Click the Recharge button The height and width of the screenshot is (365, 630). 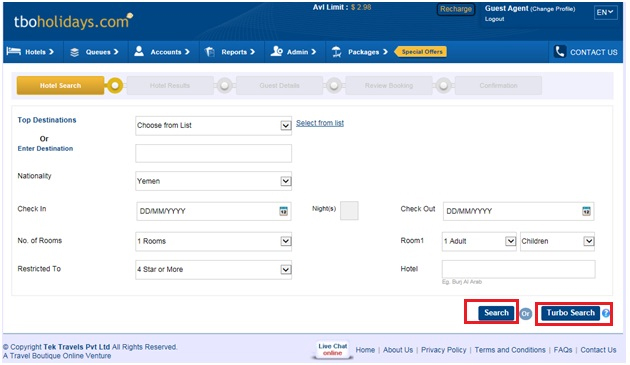point(456,9)
